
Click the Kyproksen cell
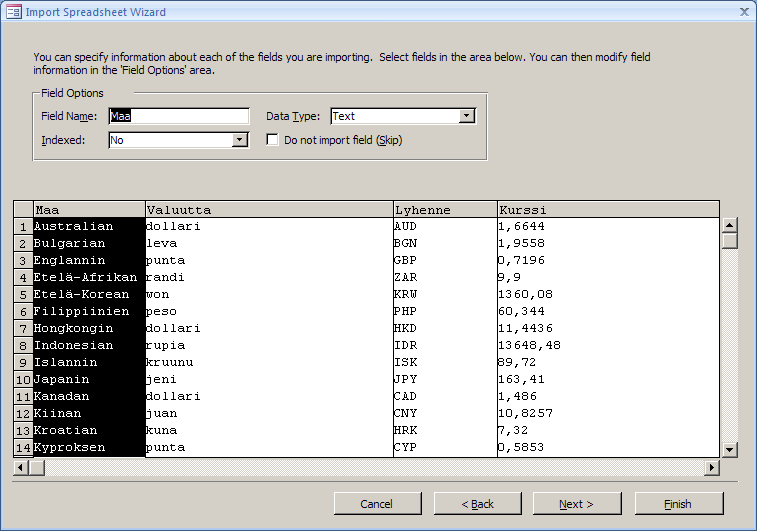point(89,447)
